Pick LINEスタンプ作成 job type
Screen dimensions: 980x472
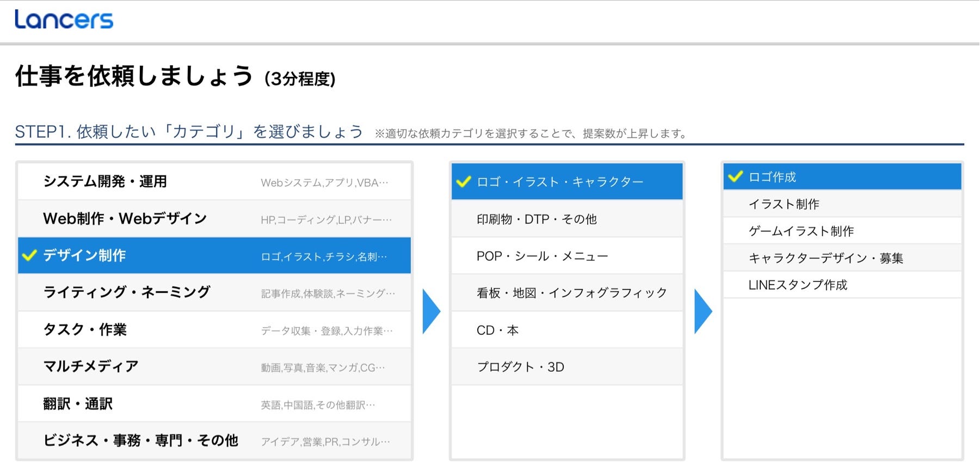(842, 285)
